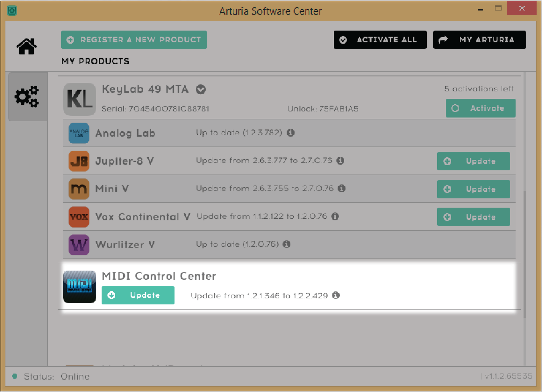
Task: Select the serial number 7045400781088781
Action: tap(169, 109)
